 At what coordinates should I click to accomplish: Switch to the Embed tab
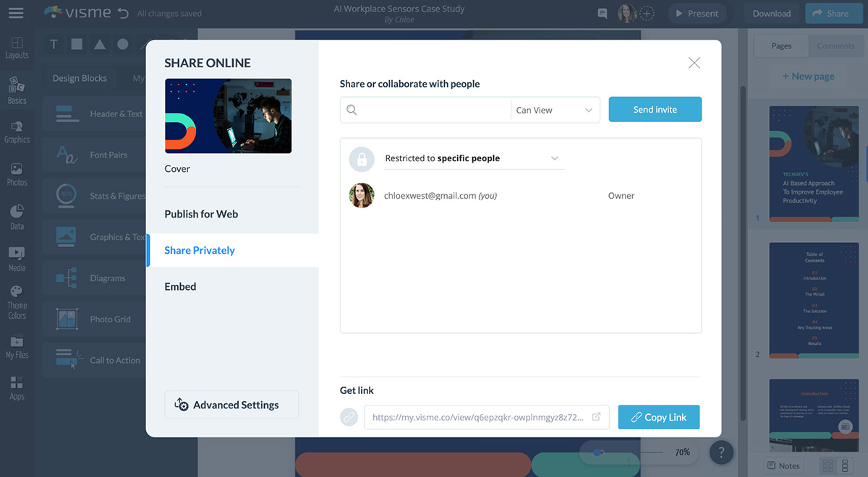180,285
